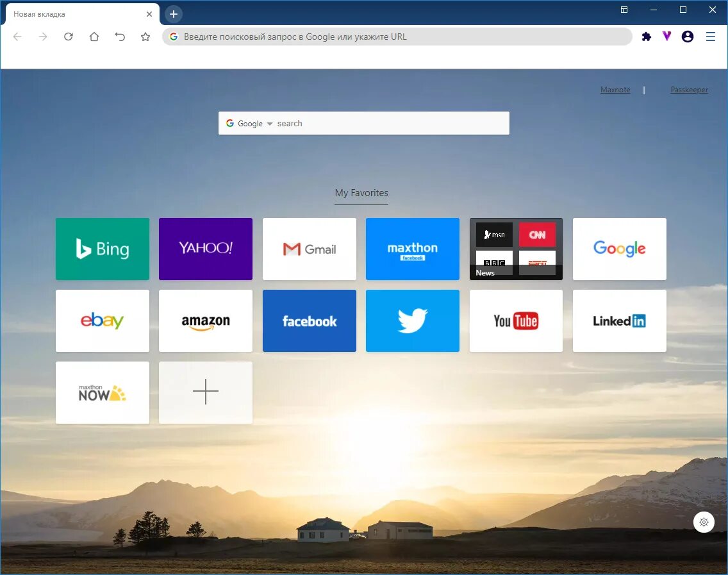The image size is (728, 575).
Task: Open the YouTube tile
Action: pos(516,321)
